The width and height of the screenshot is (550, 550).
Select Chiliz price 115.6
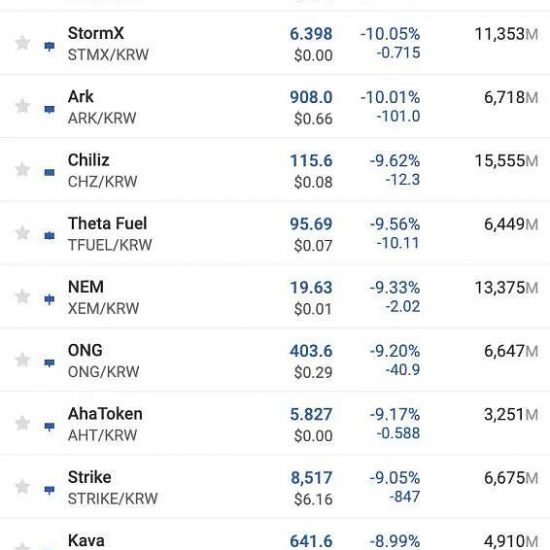click(x=311, y=161)
